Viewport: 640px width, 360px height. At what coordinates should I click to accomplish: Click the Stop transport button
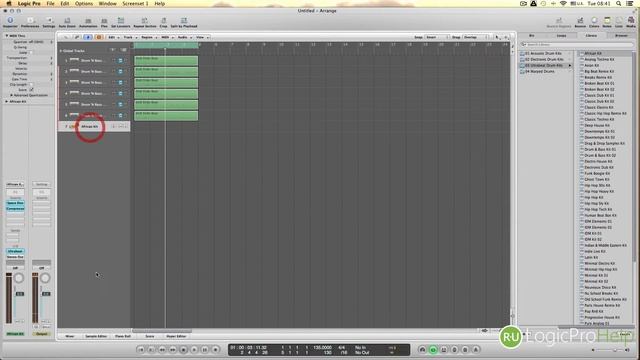(184, 350)
